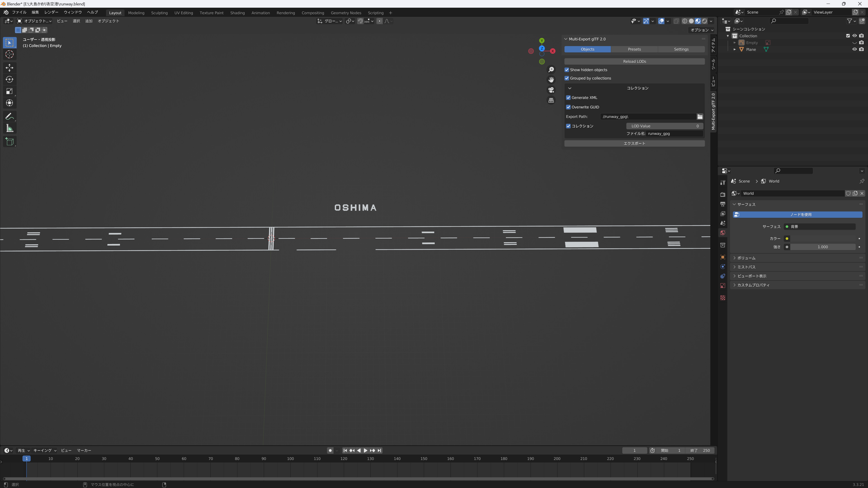Click the pan view hand icon

[551, 80]
